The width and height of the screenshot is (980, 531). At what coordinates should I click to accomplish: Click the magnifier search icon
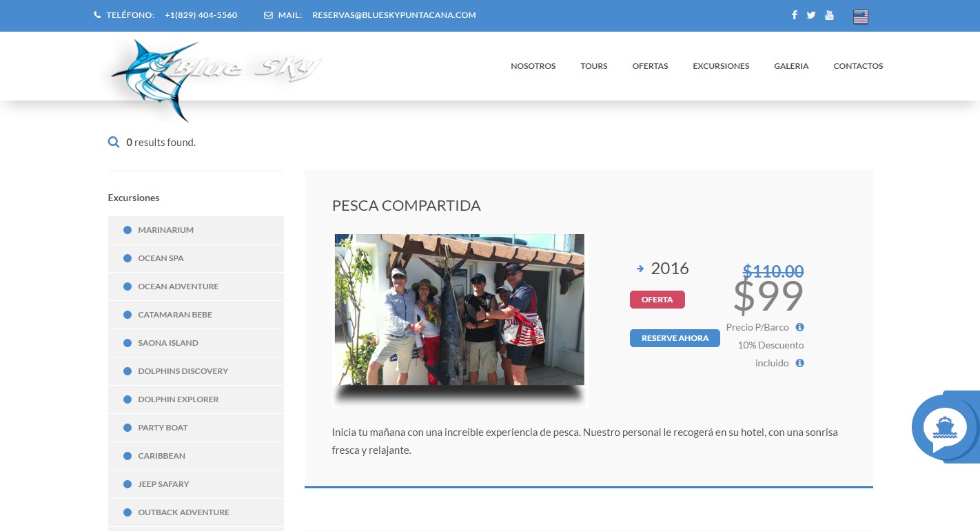(114, 143)
